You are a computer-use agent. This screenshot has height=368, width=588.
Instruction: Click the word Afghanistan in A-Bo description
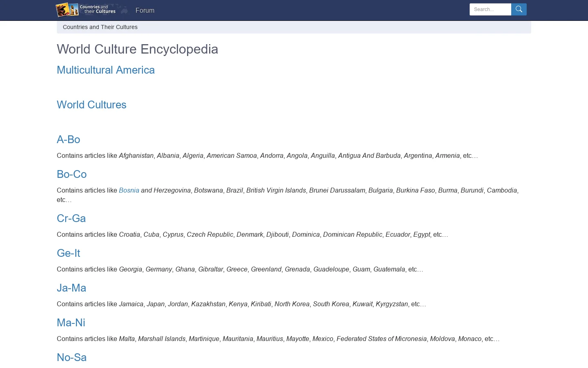point(136,155)
